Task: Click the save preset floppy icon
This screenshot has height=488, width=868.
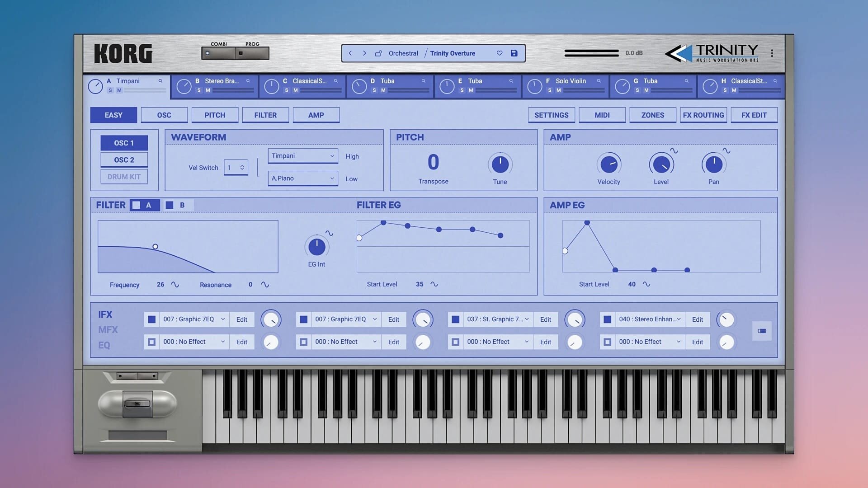Action: pyautogui.click(x=514, y=53)
